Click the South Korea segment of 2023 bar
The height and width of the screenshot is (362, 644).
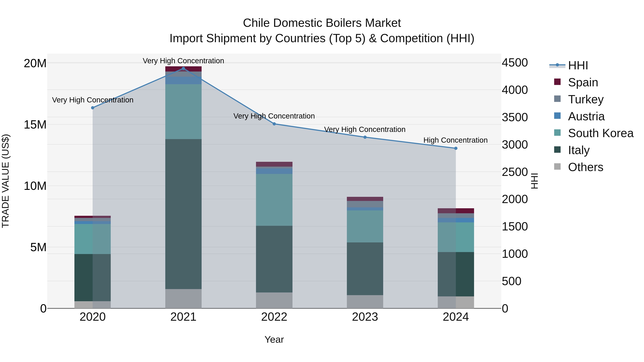(365, 226)
